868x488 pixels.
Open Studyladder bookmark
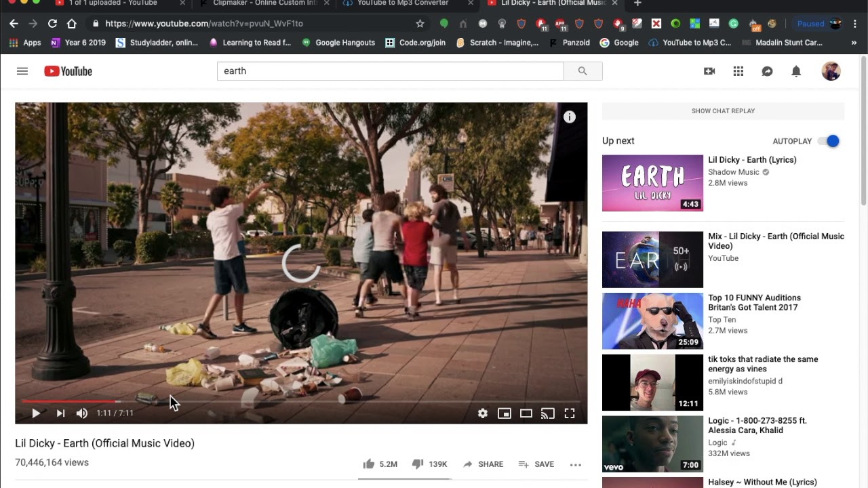157,43
